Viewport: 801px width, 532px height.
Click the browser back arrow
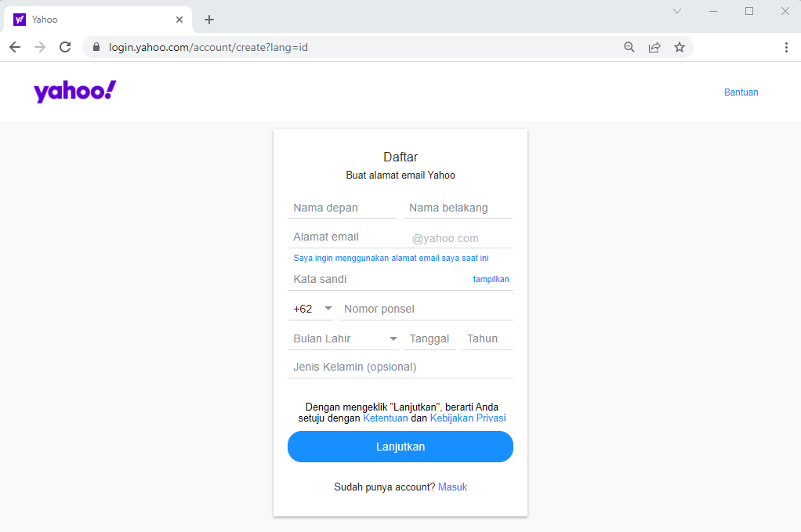(x=14, y=46)
